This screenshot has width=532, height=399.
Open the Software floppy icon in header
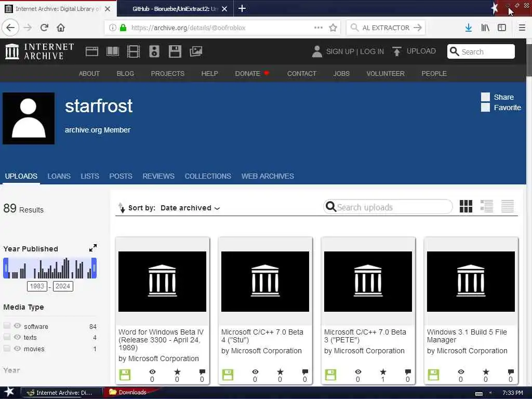tap(175, 51)
